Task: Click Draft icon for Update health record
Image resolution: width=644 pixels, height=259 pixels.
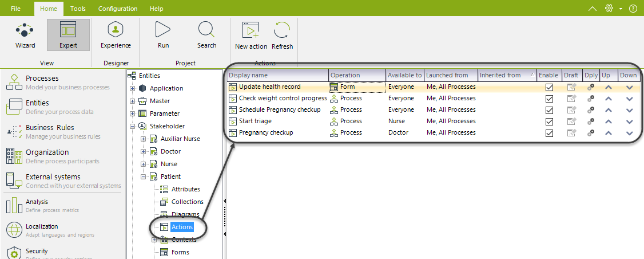Action: click(x=571, y=87)
